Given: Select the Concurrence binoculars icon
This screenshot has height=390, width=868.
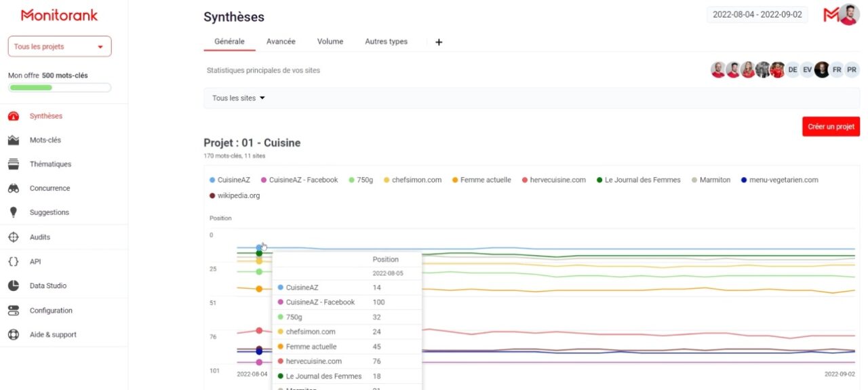Looking at the screenshot, I should (x=14, y=189).
